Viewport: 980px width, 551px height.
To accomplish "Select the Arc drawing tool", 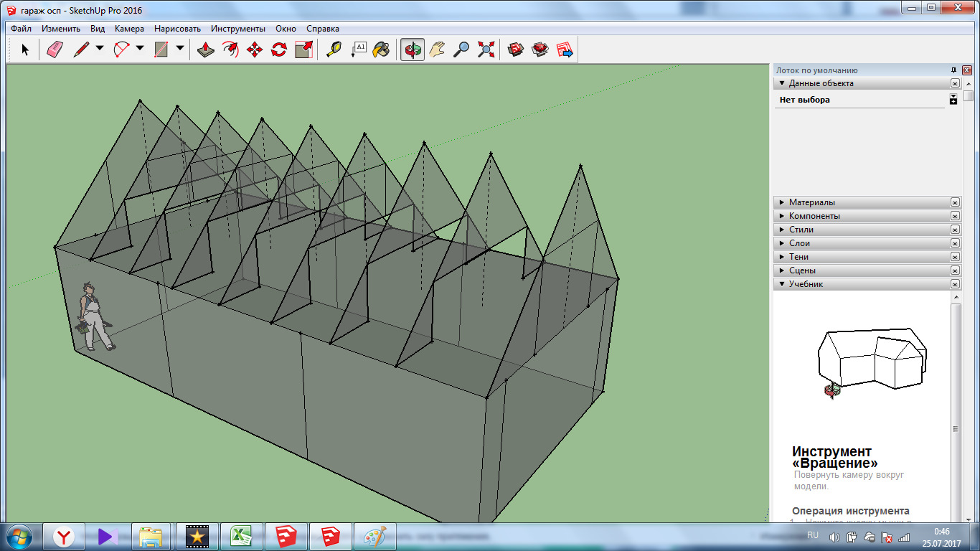I will [x=121, y=50].
